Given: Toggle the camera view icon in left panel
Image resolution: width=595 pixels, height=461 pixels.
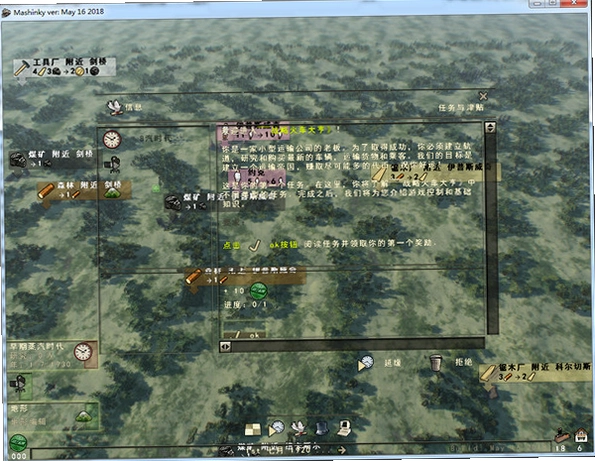Looking at the screenshot, I should coord(18,384).
